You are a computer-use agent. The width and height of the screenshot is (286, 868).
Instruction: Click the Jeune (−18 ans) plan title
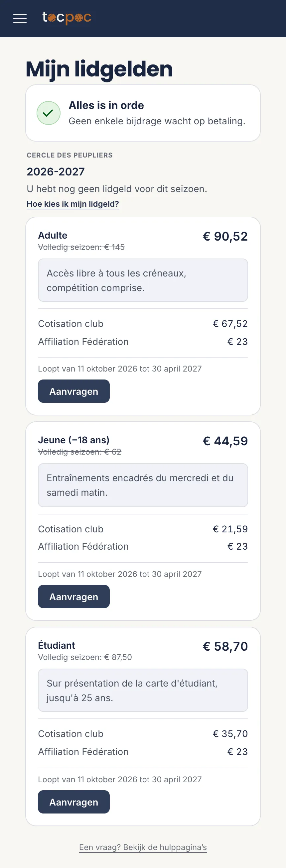click(x=74, y=440)
